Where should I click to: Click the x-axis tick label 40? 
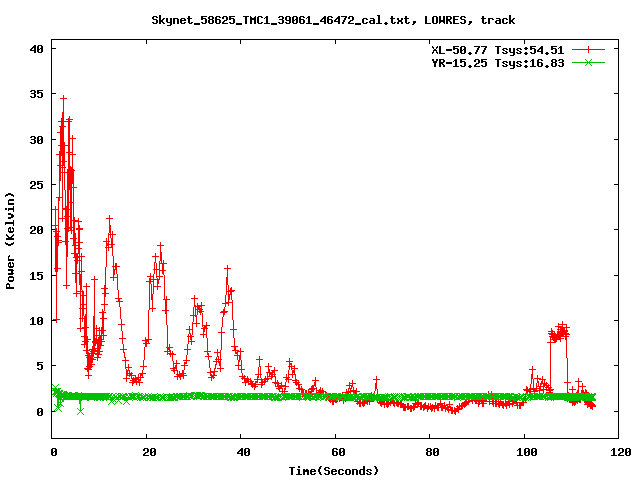[x=244, y=452]
